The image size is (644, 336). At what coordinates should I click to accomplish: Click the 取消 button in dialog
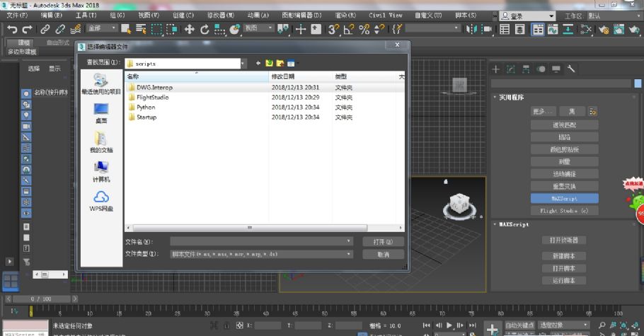click(383, 255)
